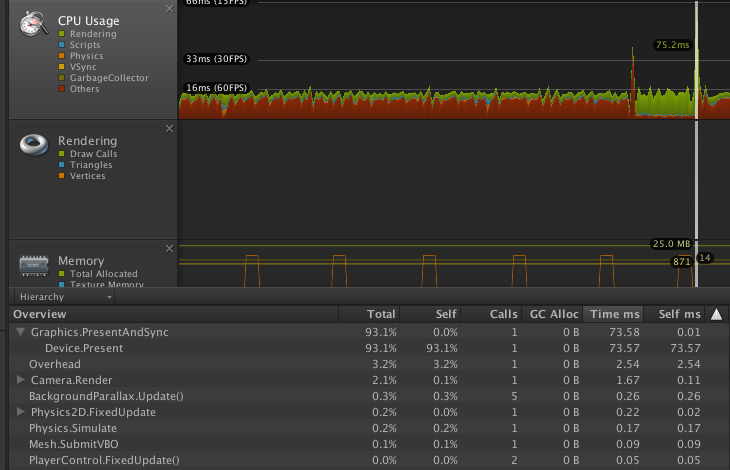Image resolution: width=730 pixels, height=470 pixels.
Task: Toggle the Total Allocated series color box
Action: pyautogui.click(x=61, y=274)
